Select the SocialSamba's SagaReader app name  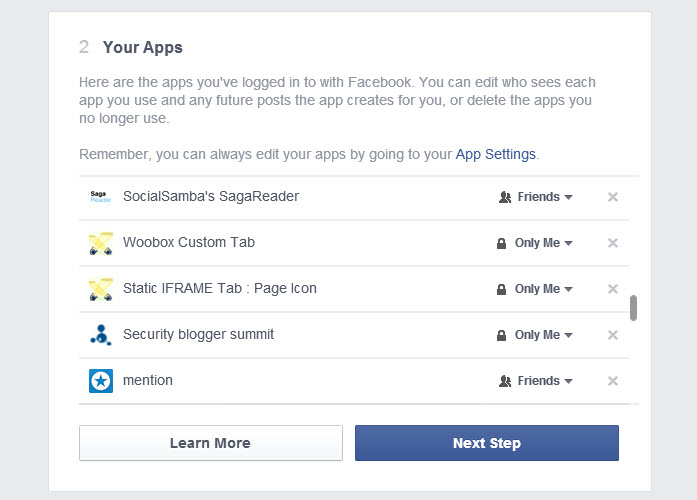tap(211, 196)
